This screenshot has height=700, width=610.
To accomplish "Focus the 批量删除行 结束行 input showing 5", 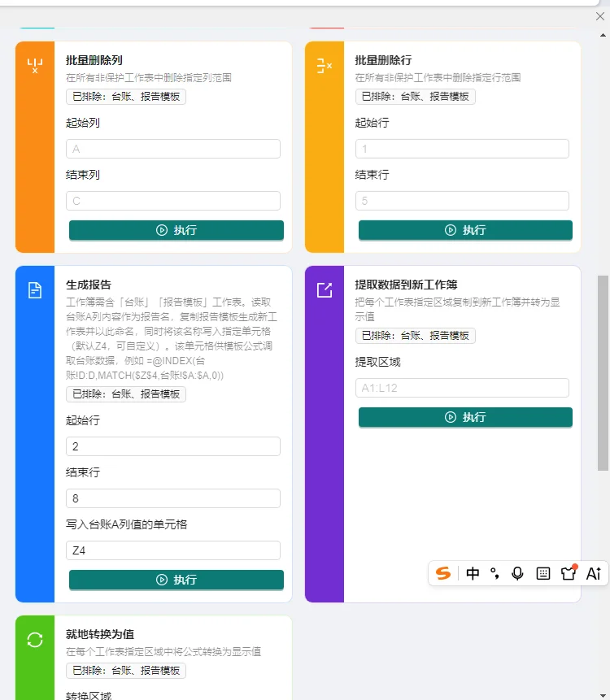I will pos(462,201).
